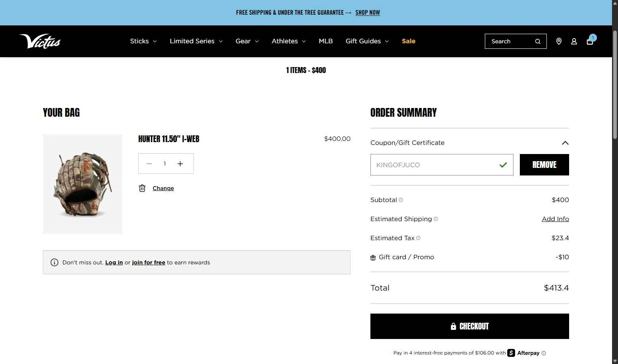The height and width of the screenshot is (364, 618).
Task: Click the coupon code input field
Action: pos(442,165)
